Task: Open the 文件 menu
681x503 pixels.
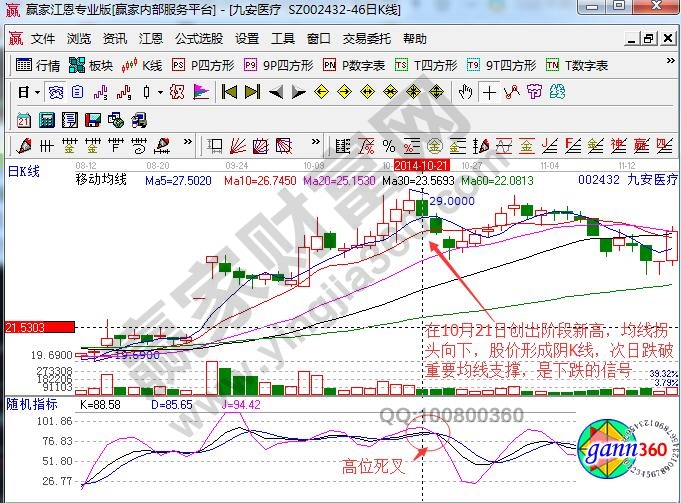Action: click(x=43, y=39)
